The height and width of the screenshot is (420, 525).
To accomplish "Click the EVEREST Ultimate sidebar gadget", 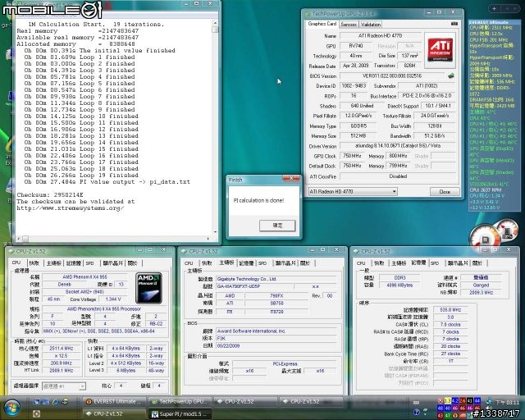I will point(495,116).
